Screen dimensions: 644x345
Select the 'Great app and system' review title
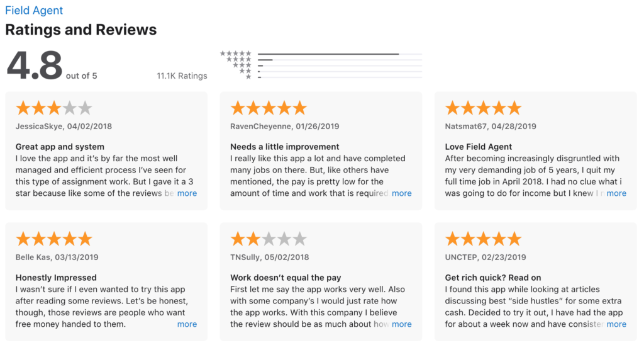click(x=60, y=147)
